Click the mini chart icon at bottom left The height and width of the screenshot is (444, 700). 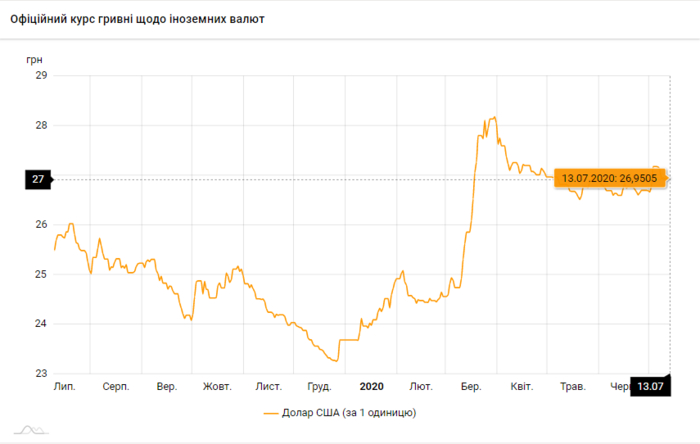(31, 431)
